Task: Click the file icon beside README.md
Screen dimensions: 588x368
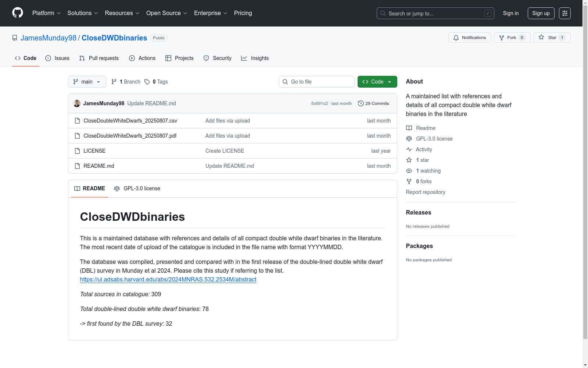Action: pos(77,166)
